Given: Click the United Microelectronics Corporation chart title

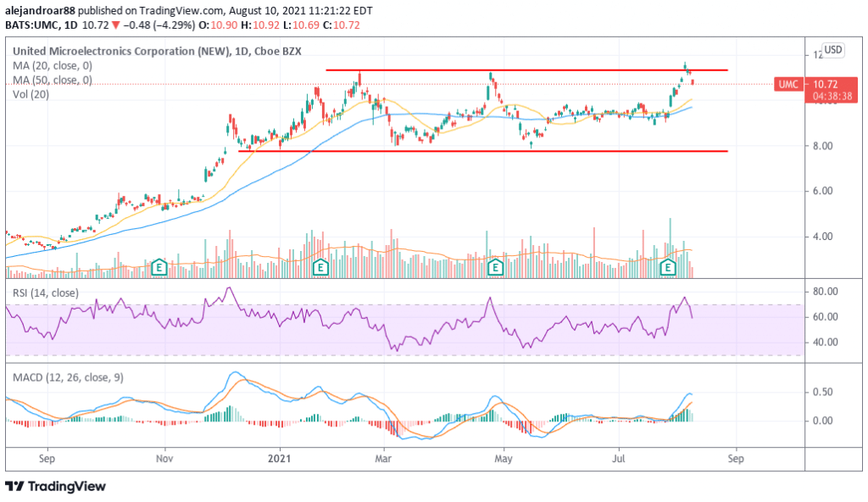Looking at the screenshot, I should tap(157, 51).
